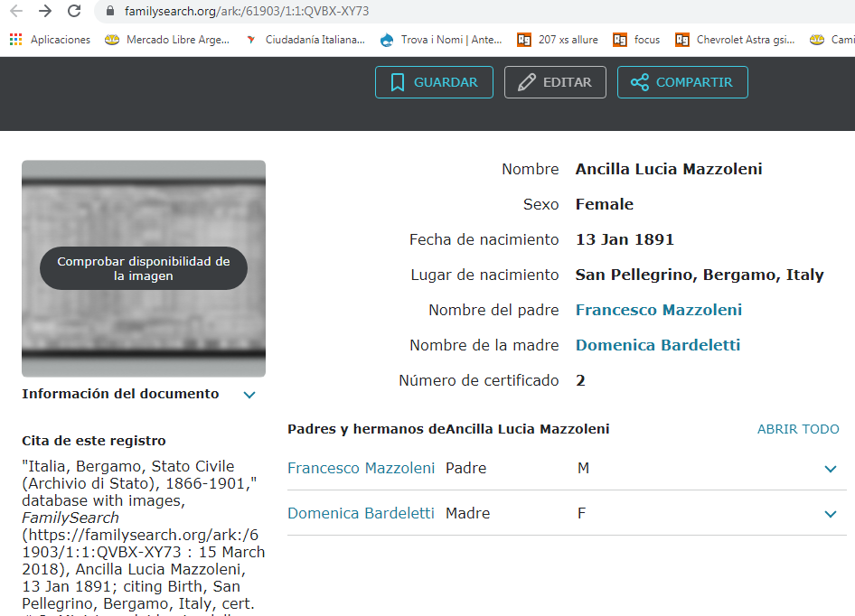Click the EDITAR button
This screenshot has height=616, width=855.
[x=555, y=82]
